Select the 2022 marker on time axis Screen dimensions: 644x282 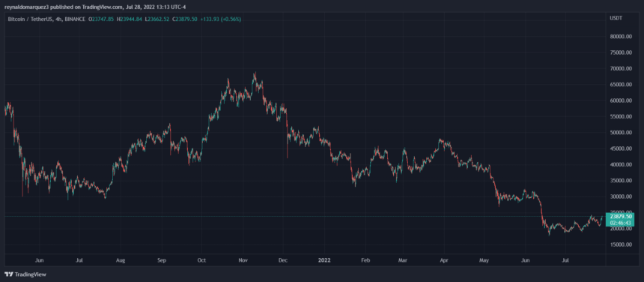coord(324,259)
